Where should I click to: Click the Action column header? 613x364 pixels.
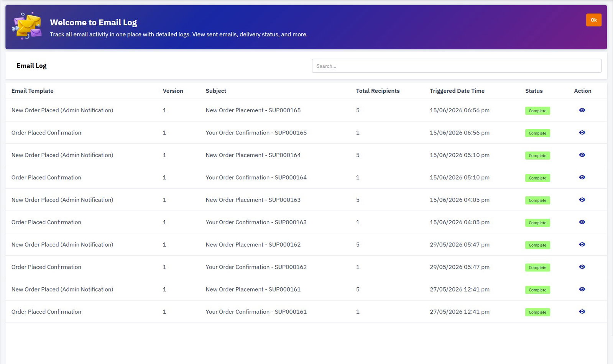pyautogui.click(x=582, y=91)
